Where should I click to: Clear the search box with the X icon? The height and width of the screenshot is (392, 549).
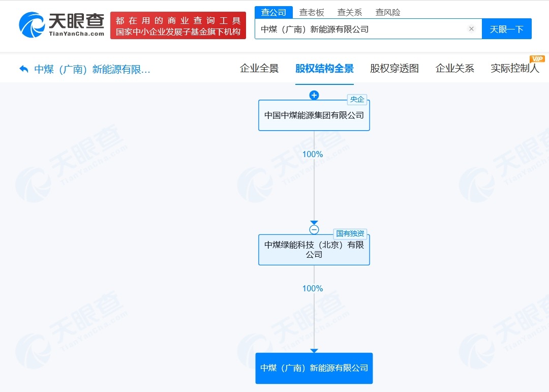[471, 29]
